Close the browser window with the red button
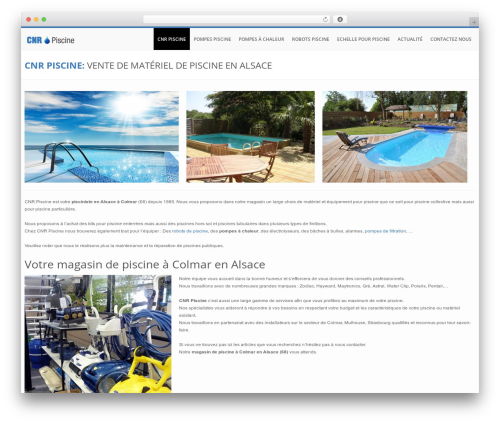The width and height of the screenshot is (500, 423). coord(29,19)
